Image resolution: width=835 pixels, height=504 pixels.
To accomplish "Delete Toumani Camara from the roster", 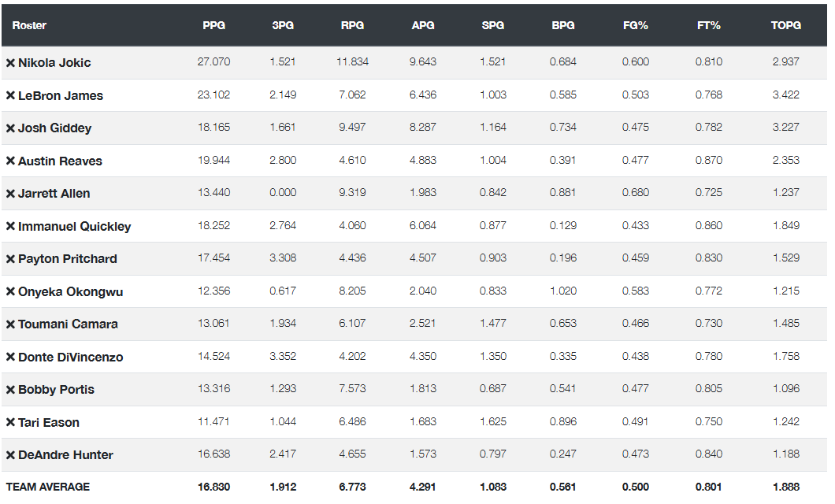I will pos(11,324).
